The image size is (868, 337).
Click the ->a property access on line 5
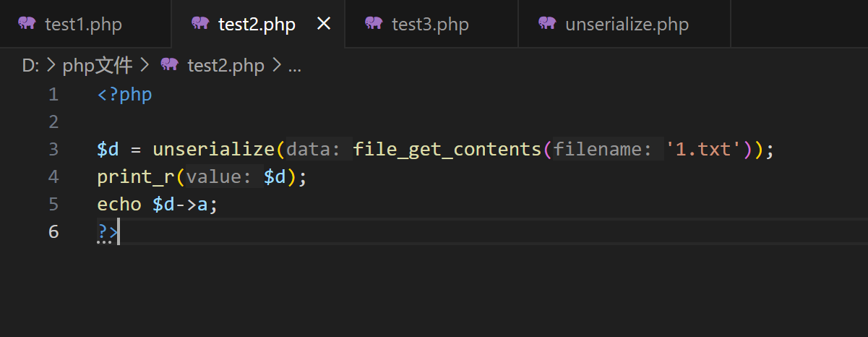[x=192, y=205]
